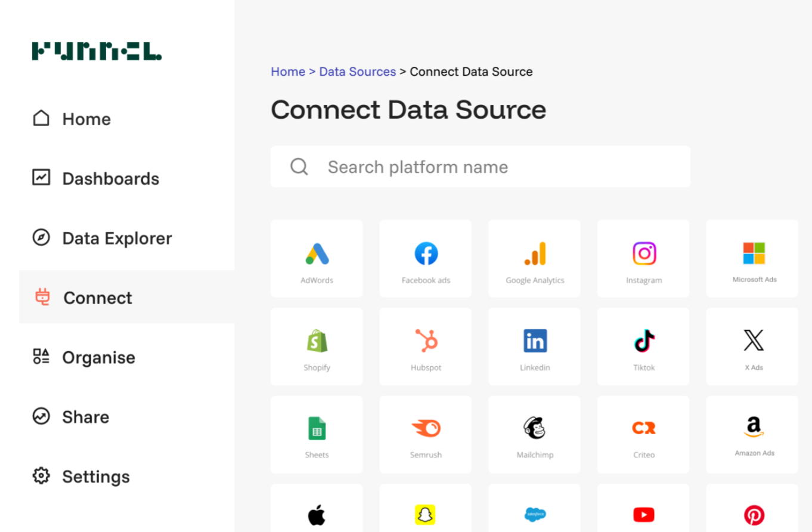Connect the AdWords data source
The height and width of the screenshot is (532, 812).
pyautogui.click(x=317, y=258)
